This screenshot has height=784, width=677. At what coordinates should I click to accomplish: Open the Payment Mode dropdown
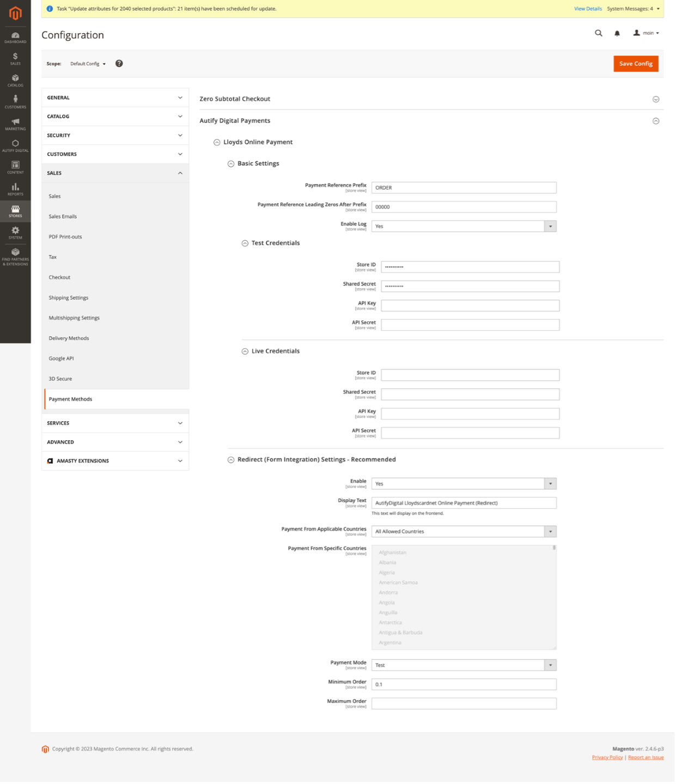[463, 666]
